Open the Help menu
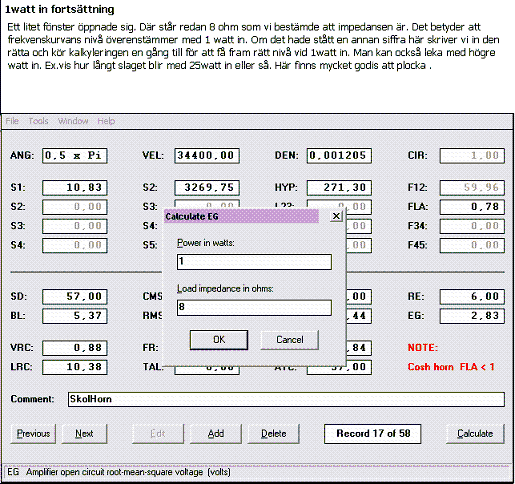This screenshot has width=515, height=484. (106, 121)
